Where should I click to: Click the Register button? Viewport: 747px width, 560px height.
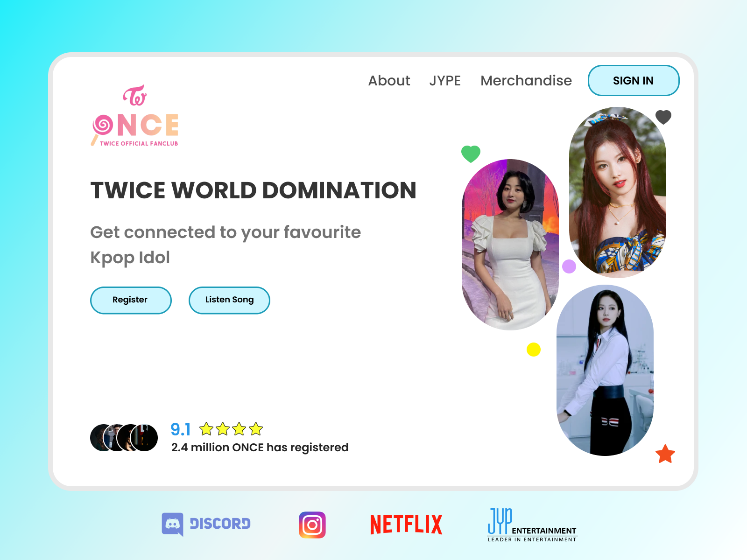click(x=131, y=300)
